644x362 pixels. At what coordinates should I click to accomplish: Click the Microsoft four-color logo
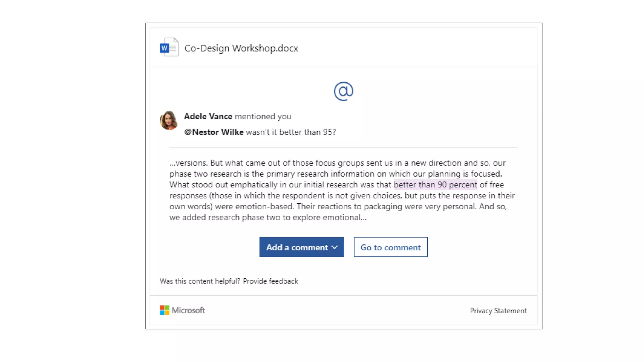[164, 310]
